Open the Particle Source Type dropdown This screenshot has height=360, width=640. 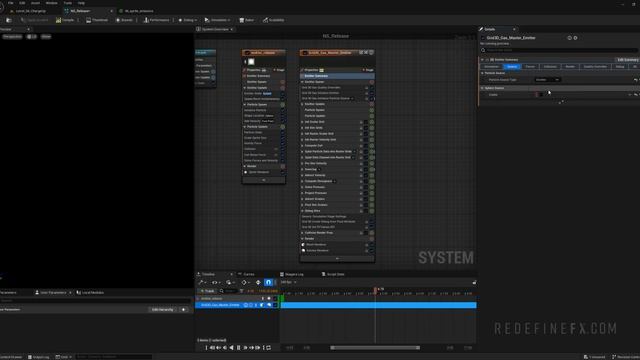point(548,80)
